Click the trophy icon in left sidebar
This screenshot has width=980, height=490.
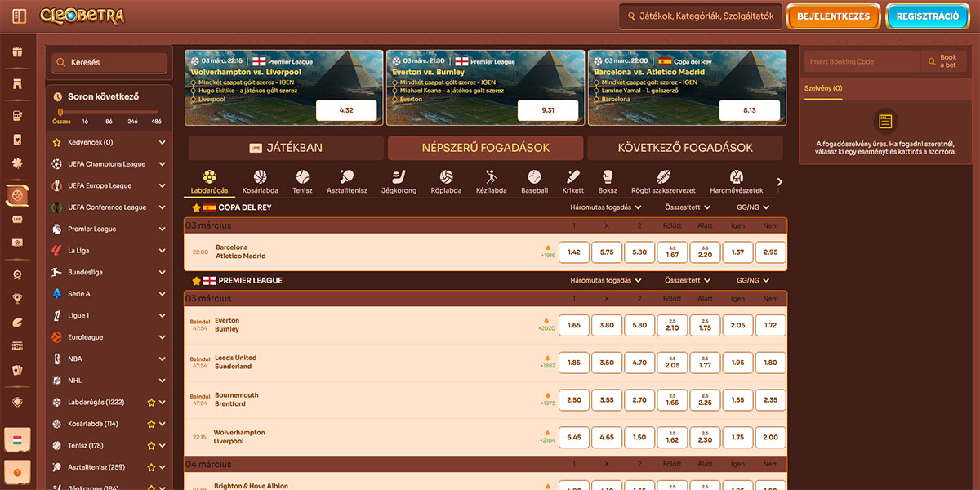click(18, 298)
